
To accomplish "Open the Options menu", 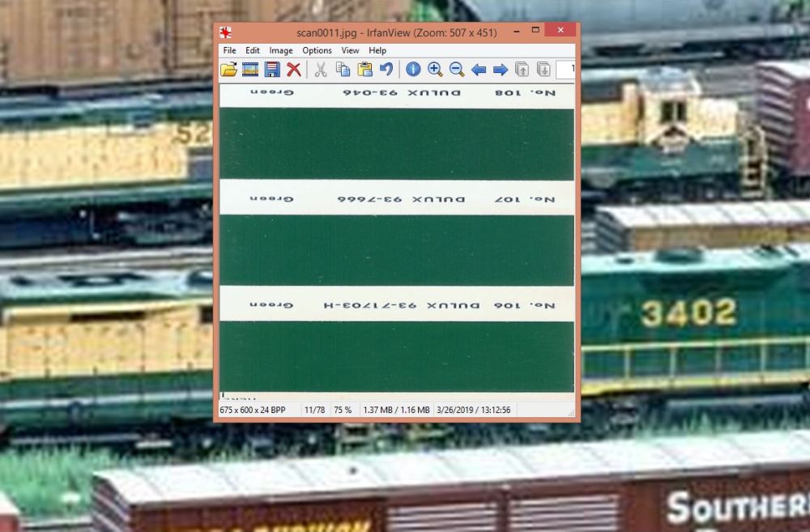I will [318, 51].
